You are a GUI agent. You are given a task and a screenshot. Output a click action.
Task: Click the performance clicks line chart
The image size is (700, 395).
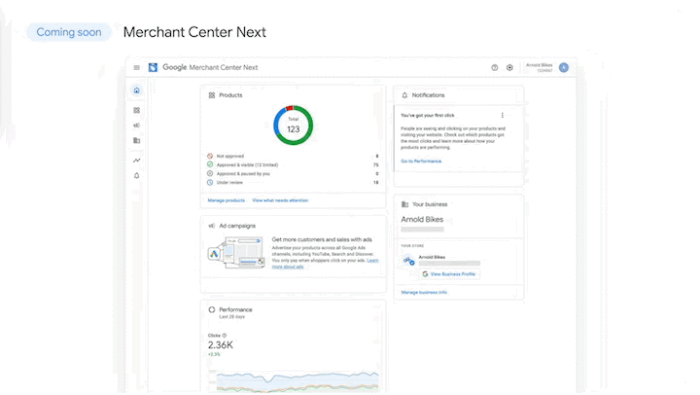point(294,381)
